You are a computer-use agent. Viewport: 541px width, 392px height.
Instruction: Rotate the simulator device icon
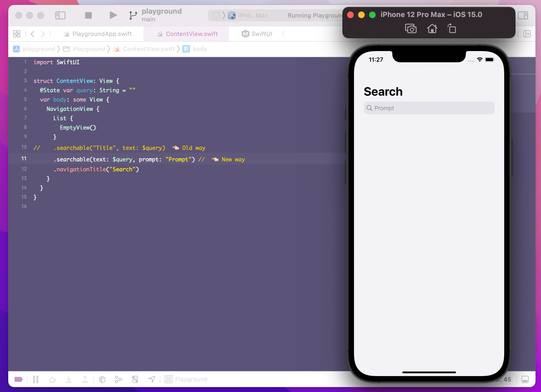pyautogui.click(x=451, y=29)
